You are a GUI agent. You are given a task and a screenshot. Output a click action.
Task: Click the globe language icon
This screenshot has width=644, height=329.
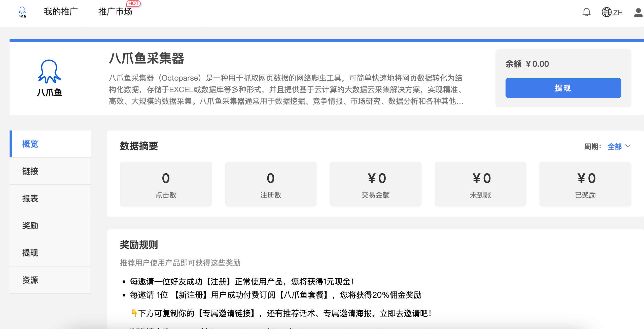[x=606, y=12]
